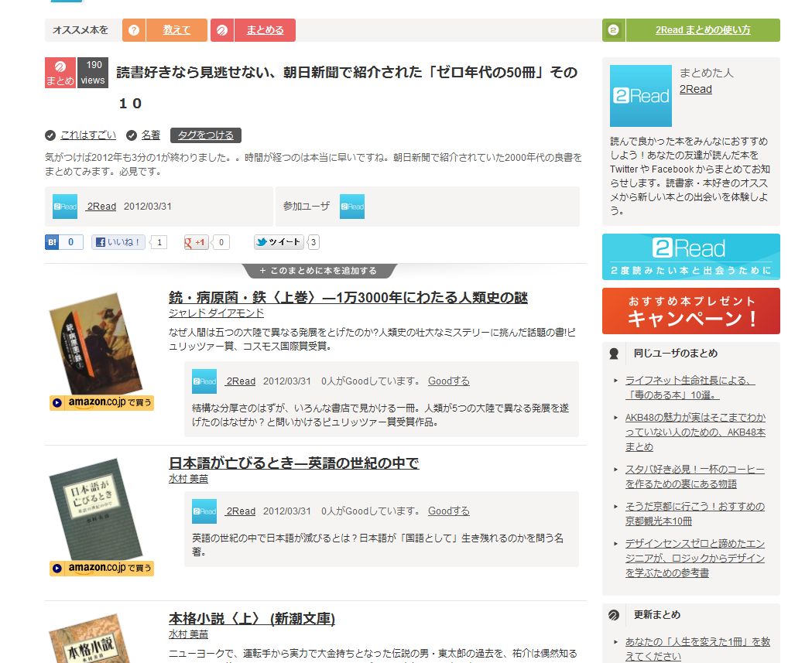Click the orange question mark icon
The height and width of the screenshot is (663, 812).
(x=134, y=30)
